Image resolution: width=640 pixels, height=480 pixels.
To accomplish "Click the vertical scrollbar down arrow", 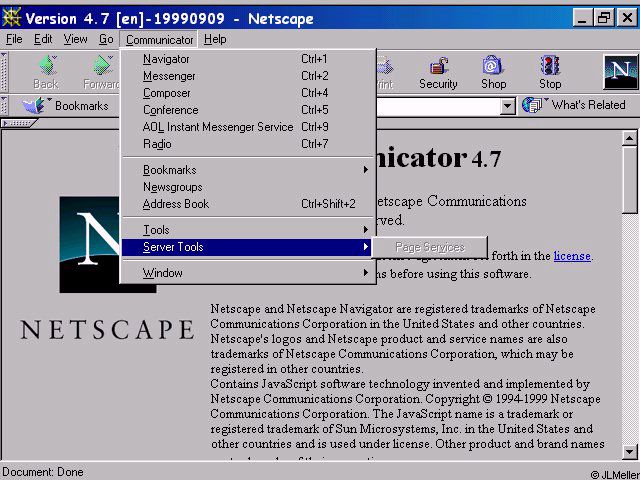I will 629,451.
